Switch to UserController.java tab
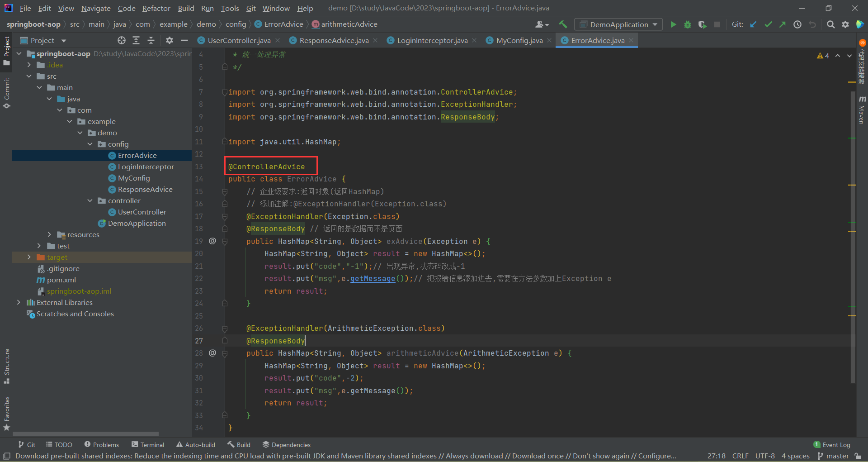Image resolution: width=868 pixels, height=462 pixels. pyautogui.click(x=239, y=40)
